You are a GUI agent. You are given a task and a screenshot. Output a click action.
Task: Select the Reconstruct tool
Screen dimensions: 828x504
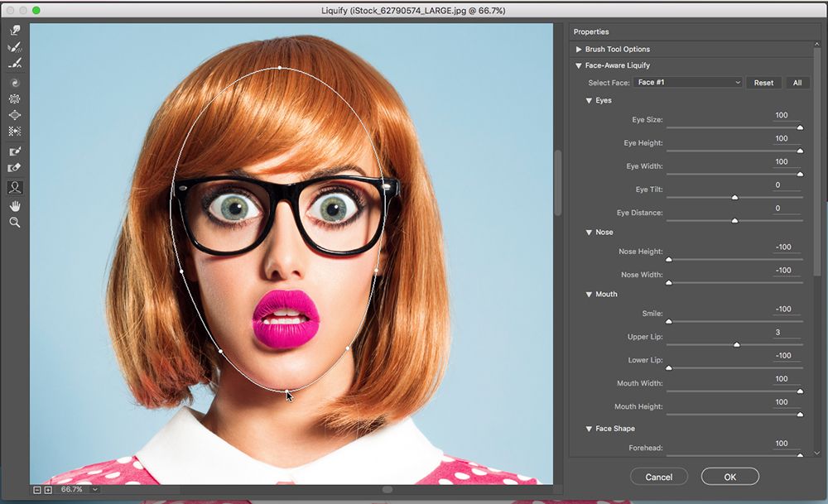tap(14, 46)
